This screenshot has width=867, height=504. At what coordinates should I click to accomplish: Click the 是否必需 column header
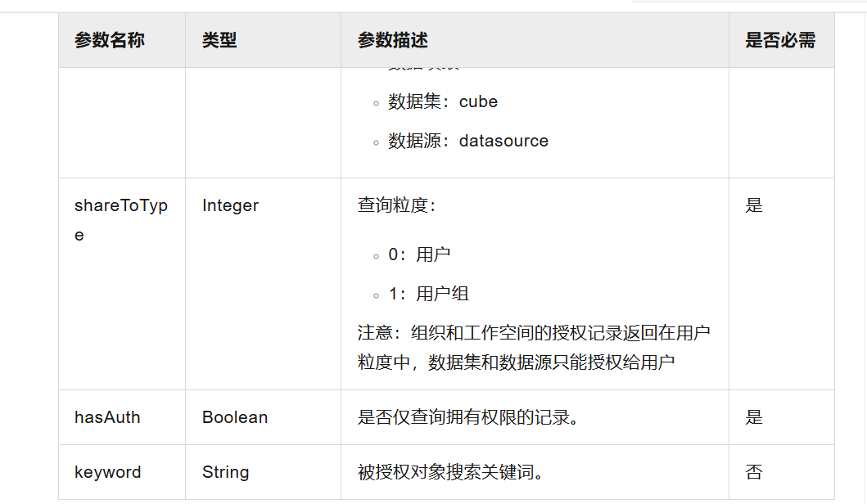[780, 40]
